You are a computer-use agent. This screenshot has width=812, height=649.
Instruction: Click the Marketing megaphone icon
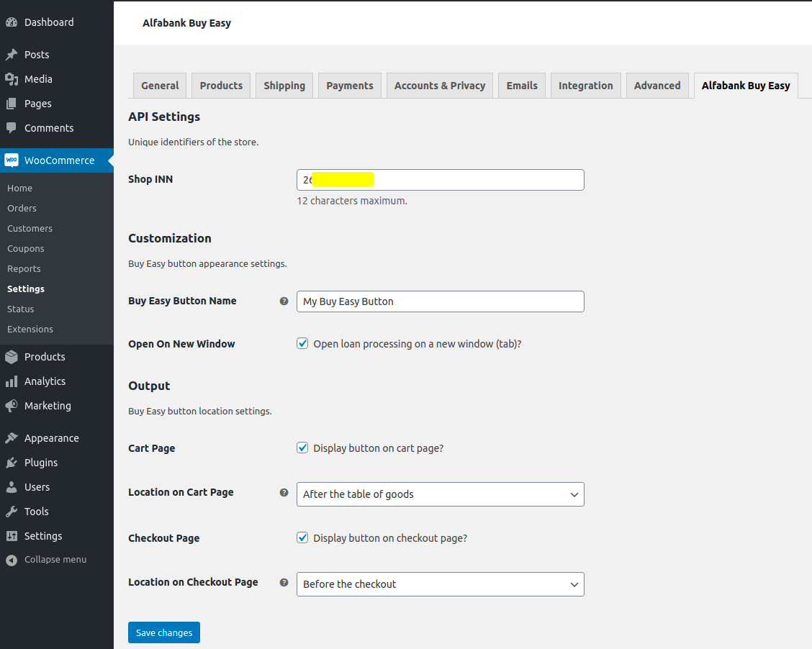pos(12,406)
